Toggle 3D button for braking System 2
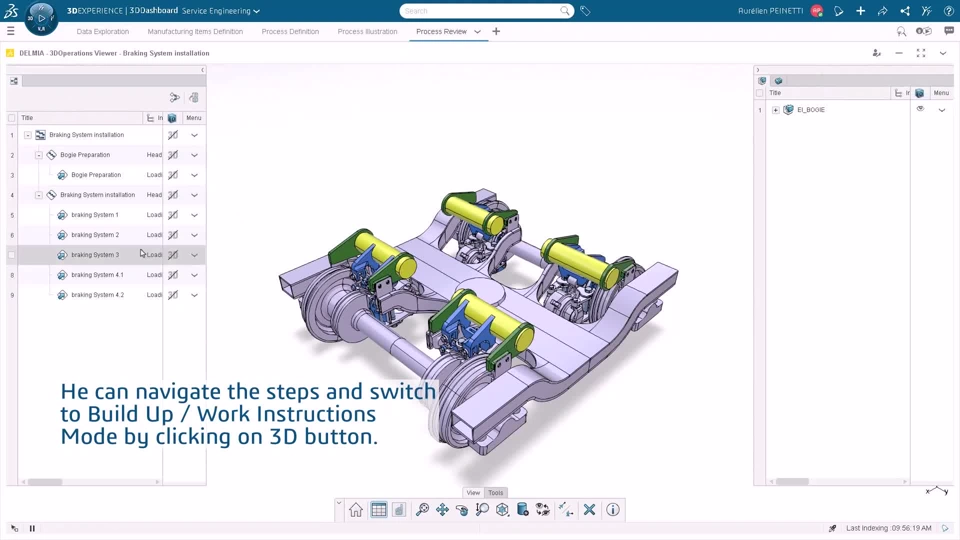Screen dimensions: 960x540 [173, 235]
